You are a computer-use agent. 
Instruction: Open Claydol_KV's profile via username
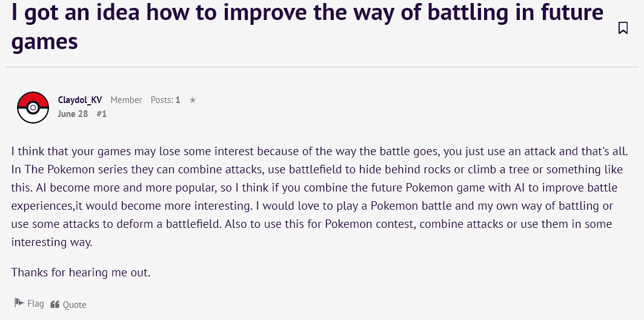tap(80, 100)
